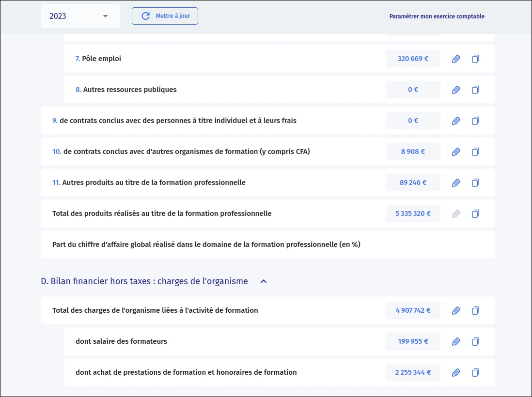The height and width of the screenshot is (397, 532).
Task: Click the 4 907 742 € charges amount
Action: click(x=413, y=310)
